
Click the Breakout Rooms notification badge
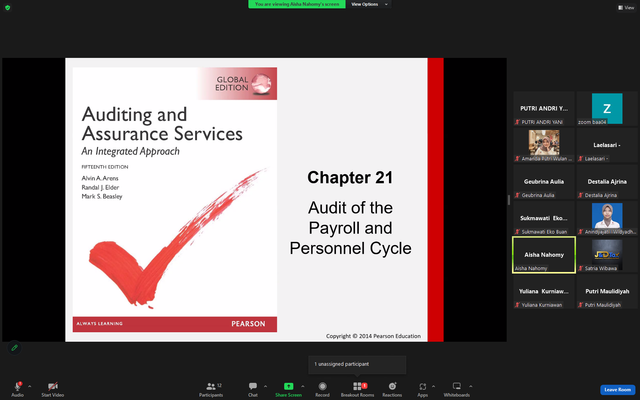364,385
